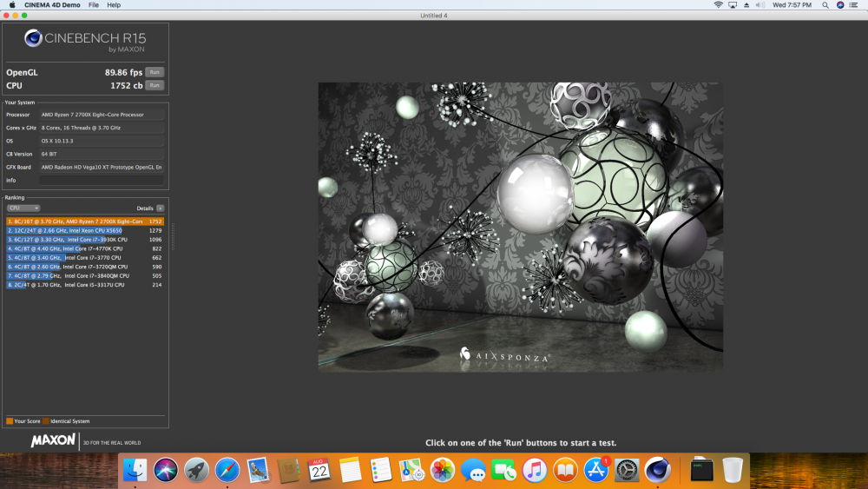Select ranking row Intel Core i5-3317U CPU
This screenshot has height=489, width=868.
coord(85,285)
